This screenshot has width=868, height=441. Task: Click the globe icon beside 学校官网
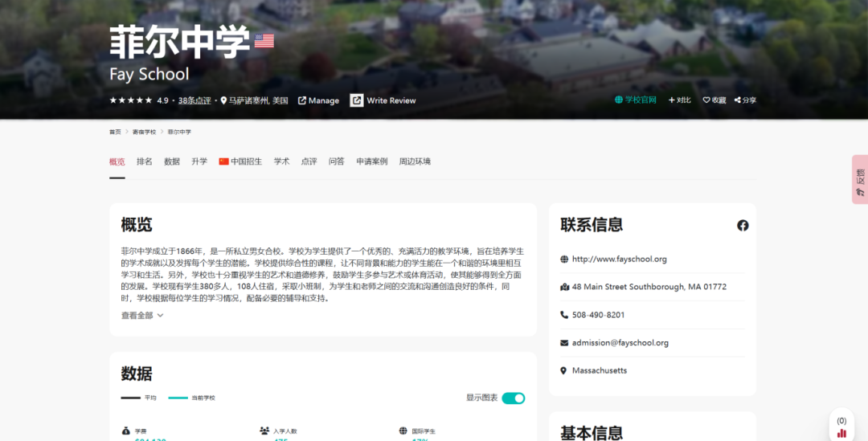click(619, 100)
